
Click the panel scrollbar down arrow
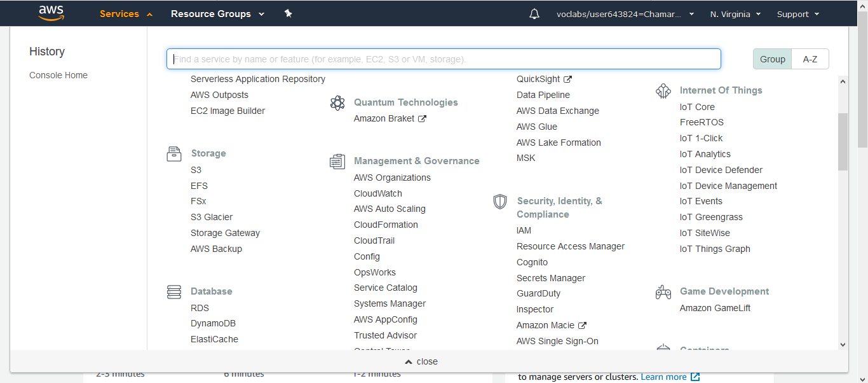pyautogui.click(x=843, y=344)
